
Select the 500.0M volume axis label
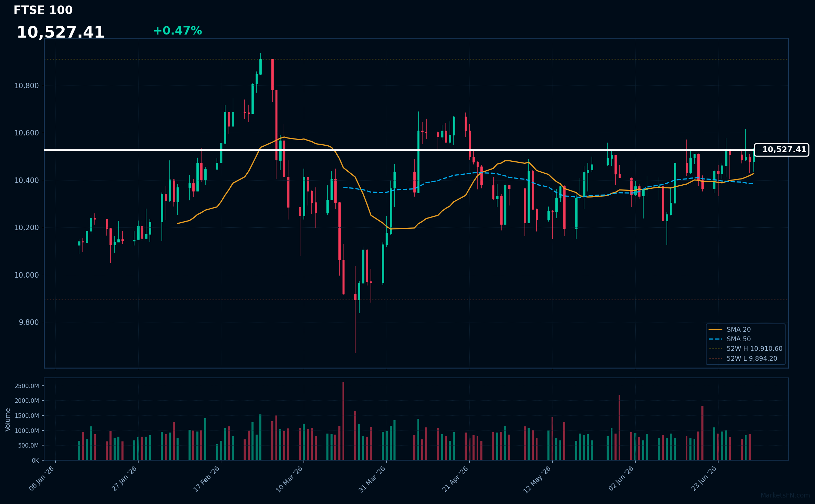click(28, 446)
